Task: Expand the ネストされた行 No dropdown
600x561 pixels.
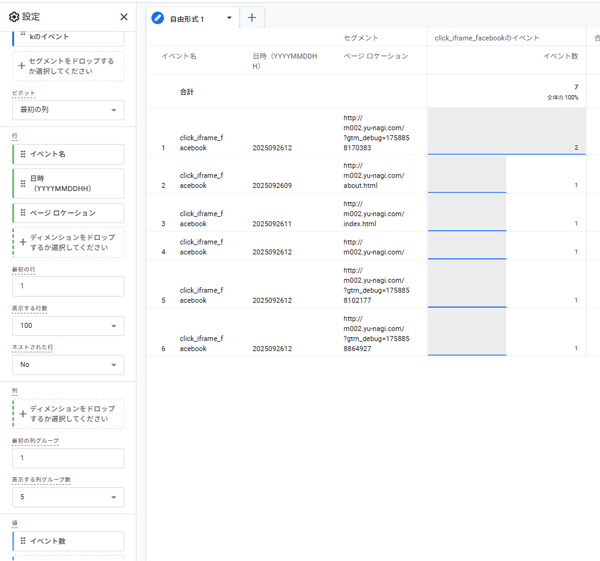Action: [x=68, y=365]
